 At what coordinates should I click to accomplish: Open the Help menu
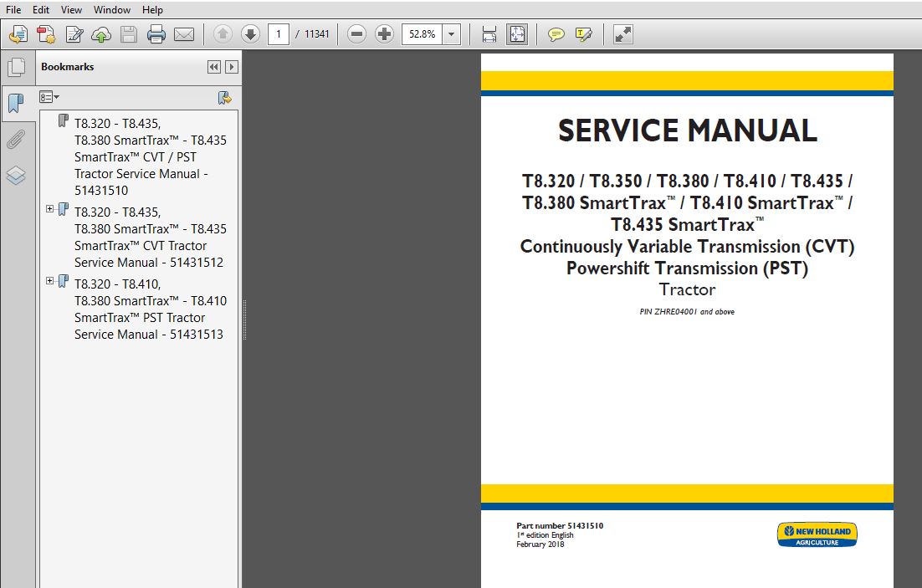[152, 9]
